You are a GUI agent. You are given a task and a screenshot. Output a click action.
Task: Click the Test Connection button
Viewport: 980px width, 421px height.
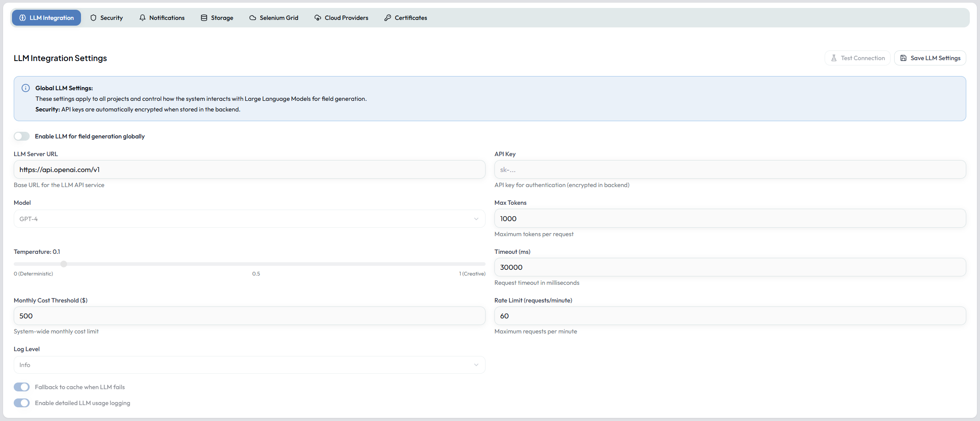click(857, 58)
